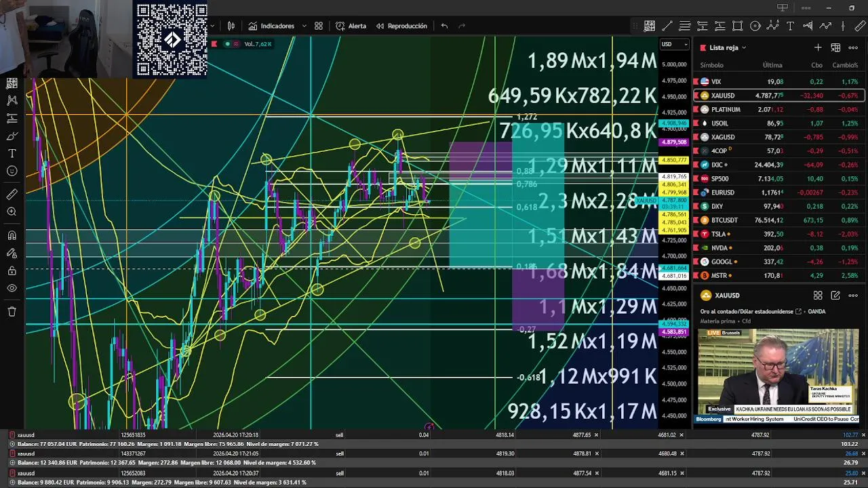
Task: Open the XAUUSD details more options menu
Action: (853, 296)
